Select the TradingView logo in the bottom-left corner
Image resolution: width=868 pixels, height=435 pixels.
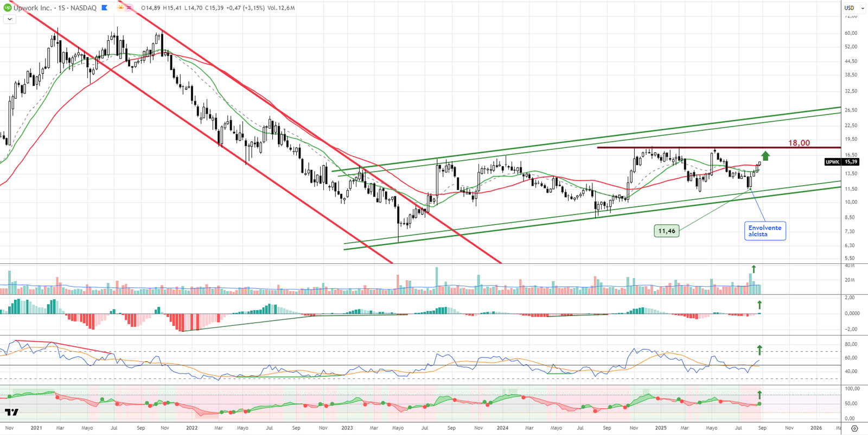point(11,412)
